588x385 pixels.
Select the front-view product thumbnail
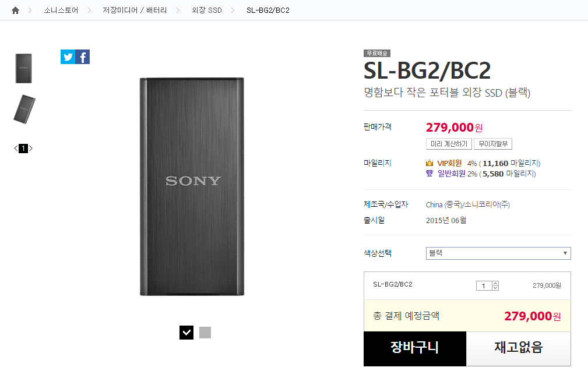[x=23, y=68]
